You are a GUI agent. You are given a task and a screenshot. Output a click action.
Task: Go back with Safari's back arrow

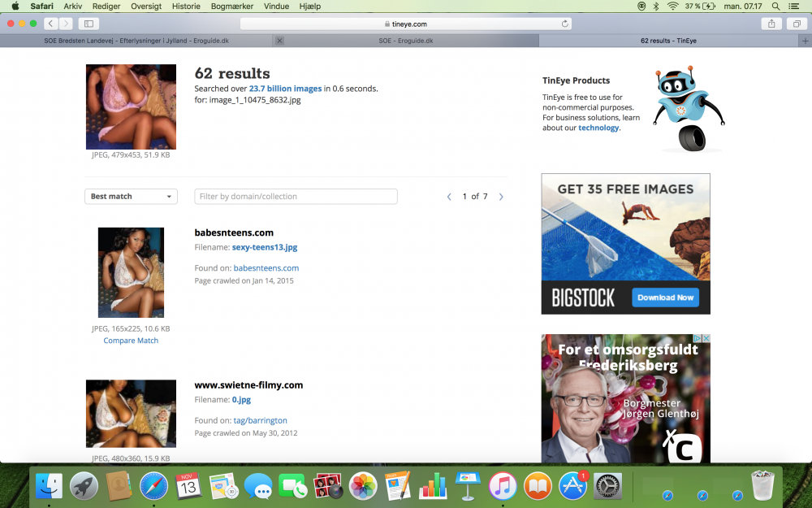point(50,24)
